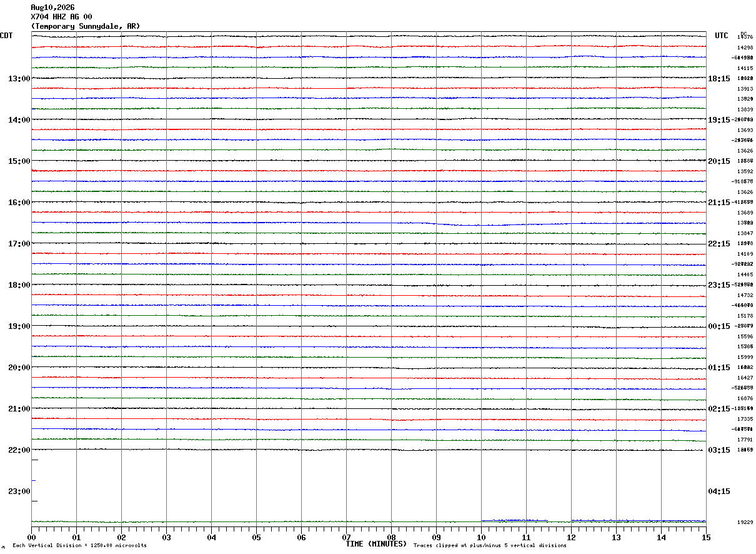The width and height of the screenshot is (756, 554).
Task: Click the 18:15 UTC time label
Action: [x=719, y=79]
